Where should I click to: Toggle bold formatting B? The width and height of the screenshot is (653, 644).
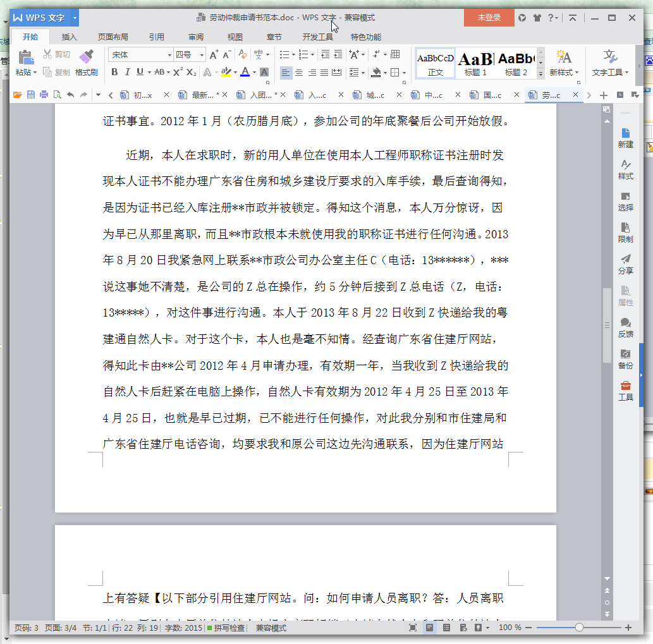click(x=114, y=72)
